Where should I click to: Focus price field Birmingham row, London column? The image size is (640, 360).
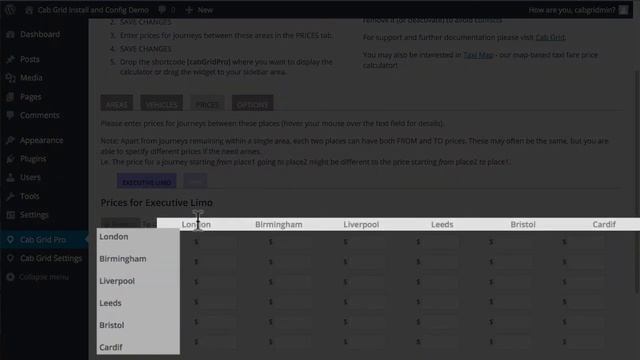click(x=218, y=262)
